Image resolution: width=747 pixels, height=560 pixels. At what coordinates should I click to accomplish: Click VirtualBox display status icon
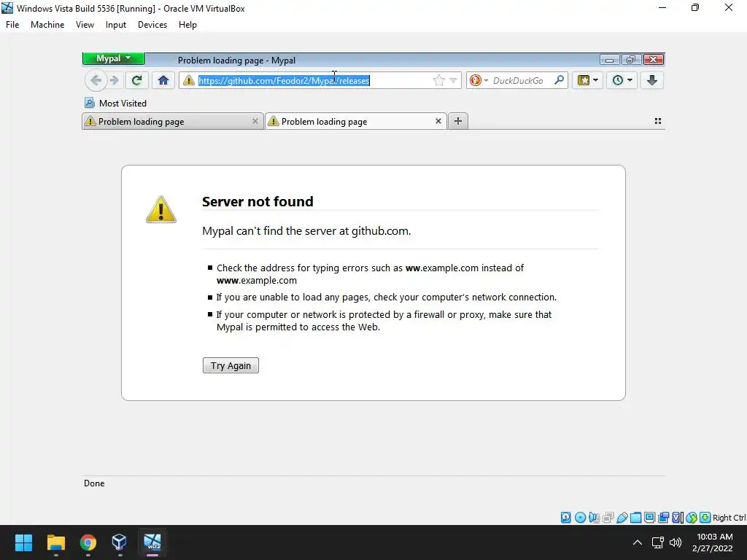coord(649,517)
